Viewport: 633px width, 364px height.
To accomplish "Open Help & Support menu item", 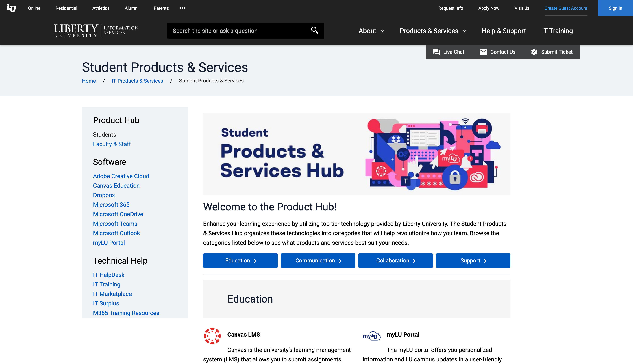I will [x=504, y=31].
